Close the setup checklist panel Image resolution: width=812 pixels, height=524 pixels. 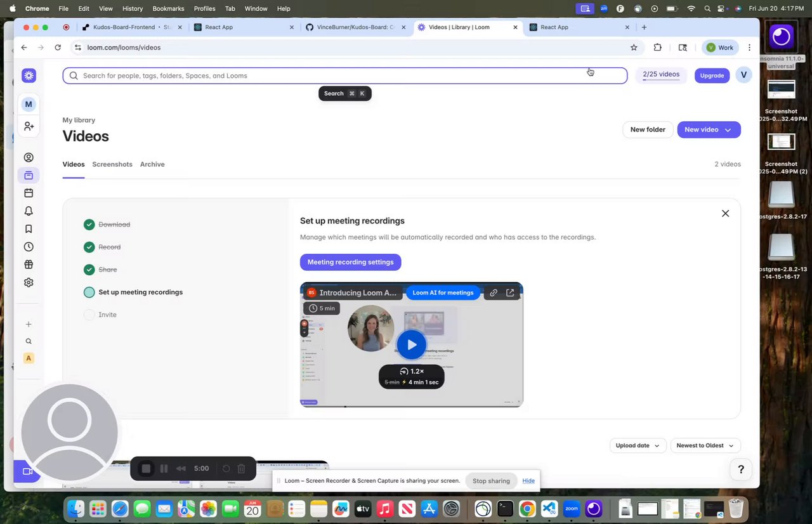(x=725, y=214)
